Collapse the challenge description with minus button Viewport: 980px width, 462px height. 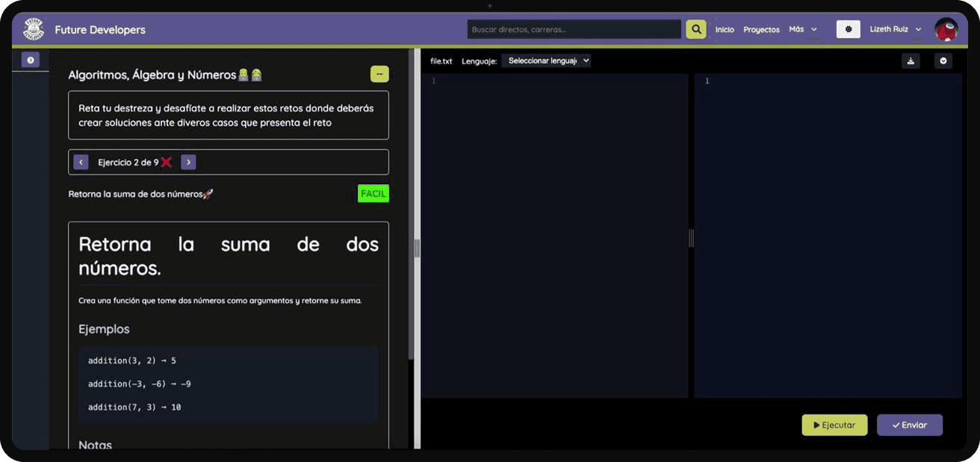click(x=379, y=74)
